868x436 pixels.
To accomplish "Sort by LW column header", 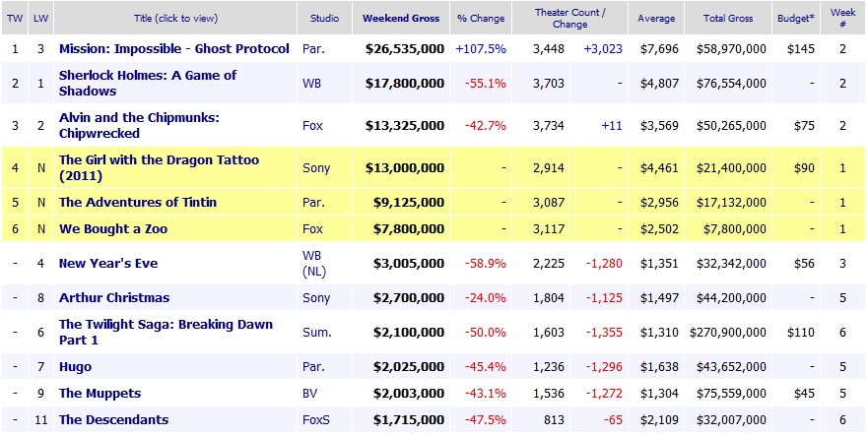I will click(41, 19).
